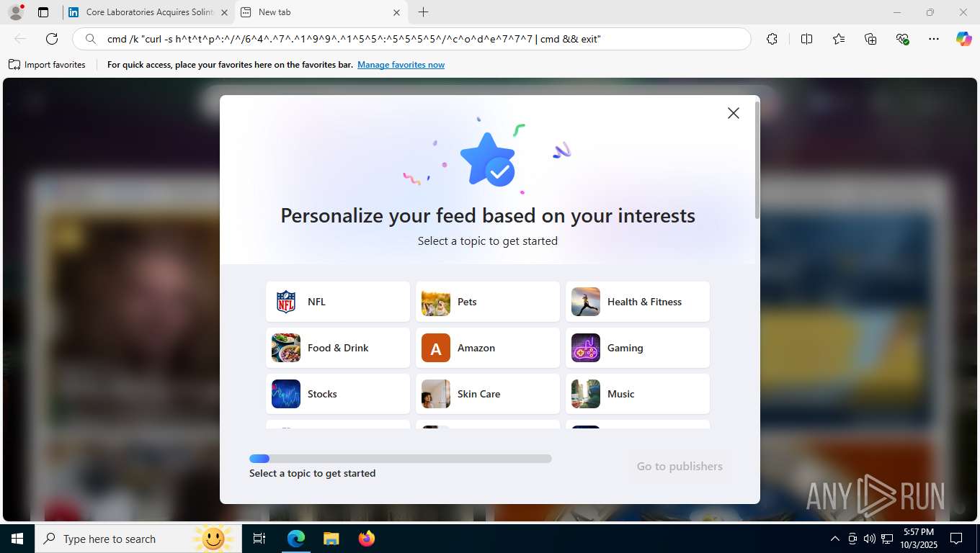Open Task View on the taskbar
This screenshot has width=980, height=553.
pyautogui.click(x=259, y=539)
